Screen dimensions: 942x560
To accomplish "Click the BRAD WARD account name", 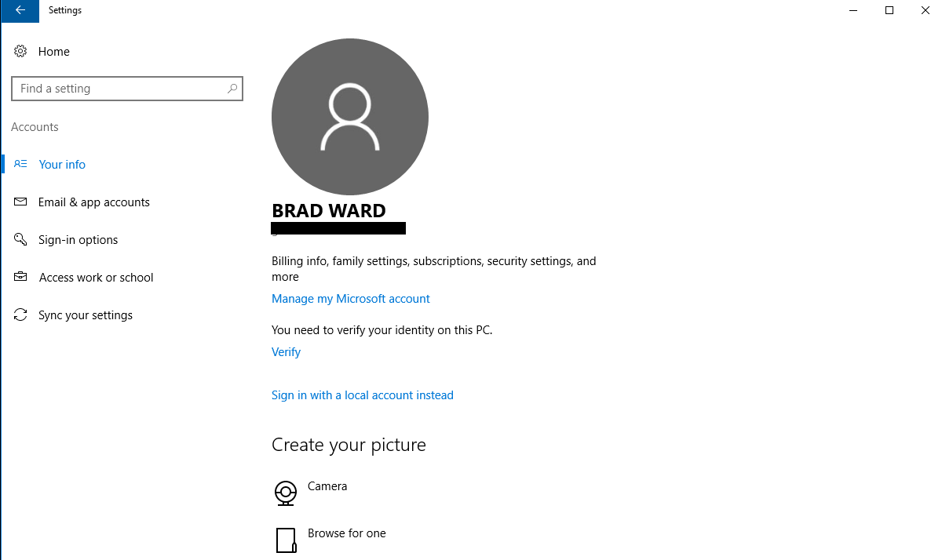I will (329, 210).
